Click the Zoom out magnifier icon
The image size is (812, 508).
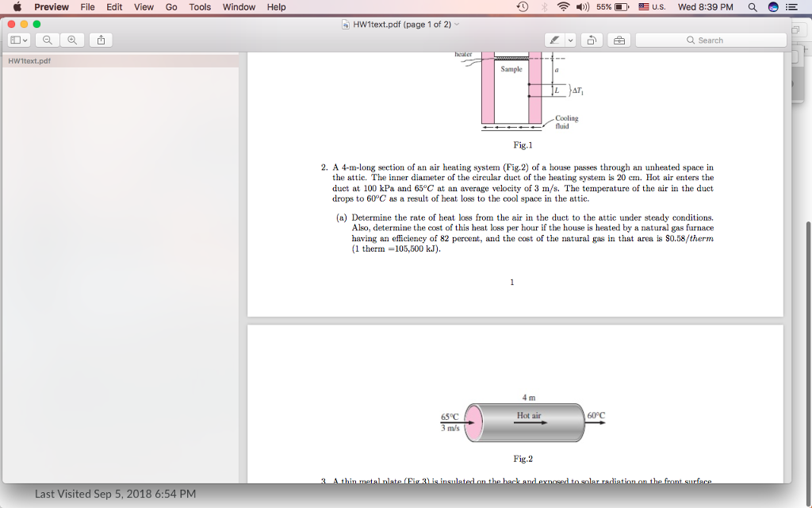[x=48, y=40]
